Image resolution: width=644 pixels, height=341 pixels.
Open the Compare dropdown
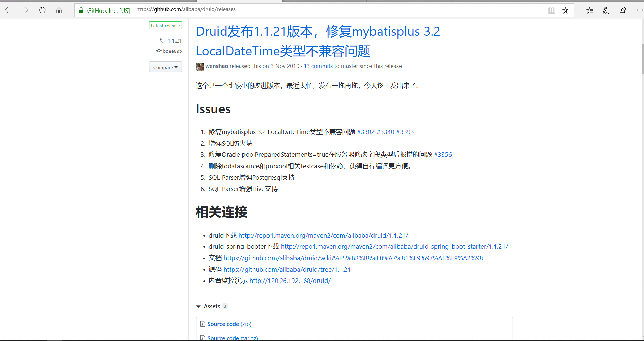pos(165,67)
